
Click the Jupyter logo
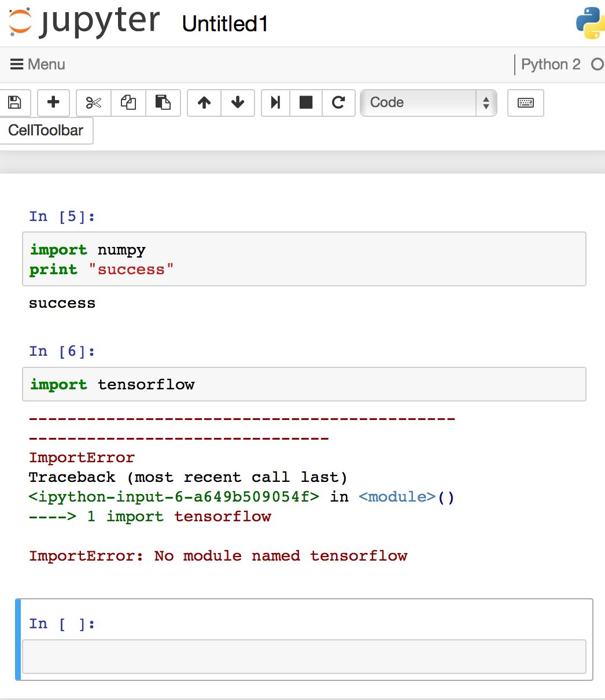click(84, 22)
